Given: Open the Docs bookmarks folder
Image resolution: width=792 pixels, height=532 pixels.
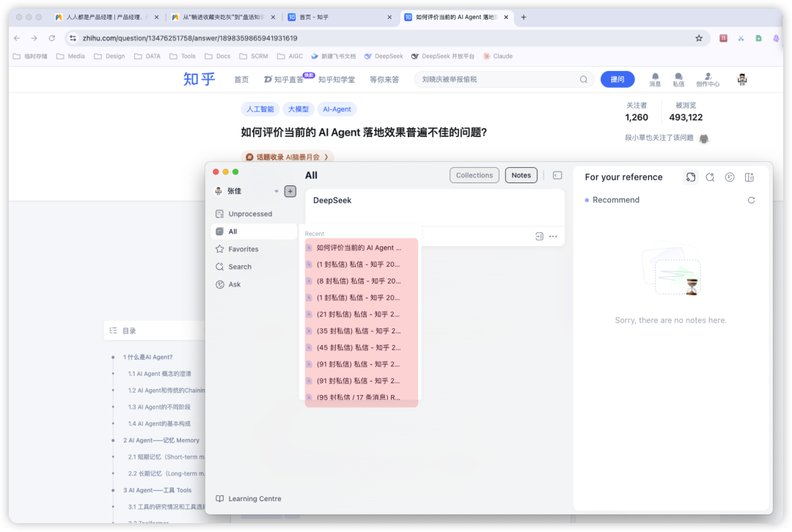Looking at the screenshot, I should (x=218, y=56).
